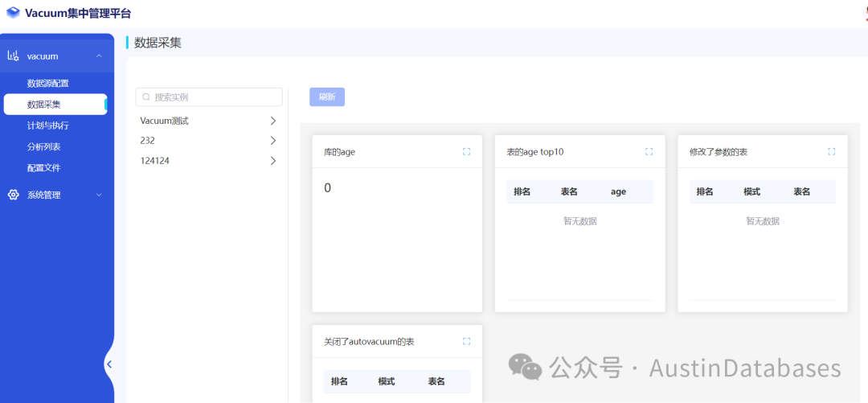Viewport: 868px width, 403px height.
Task: Click 暂无数据 in 表的age top10 card
Action: pos(580,221)
